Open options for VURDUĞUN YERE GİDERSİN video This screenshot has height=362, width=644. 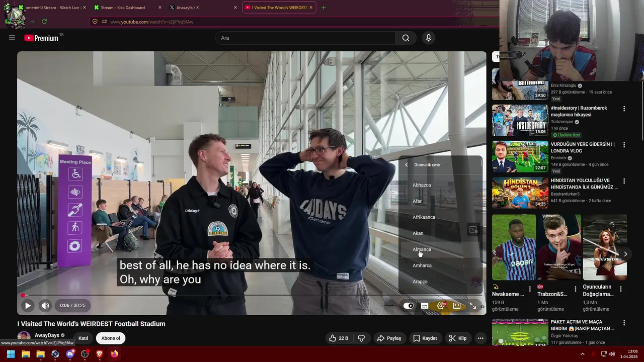[624, 145]
